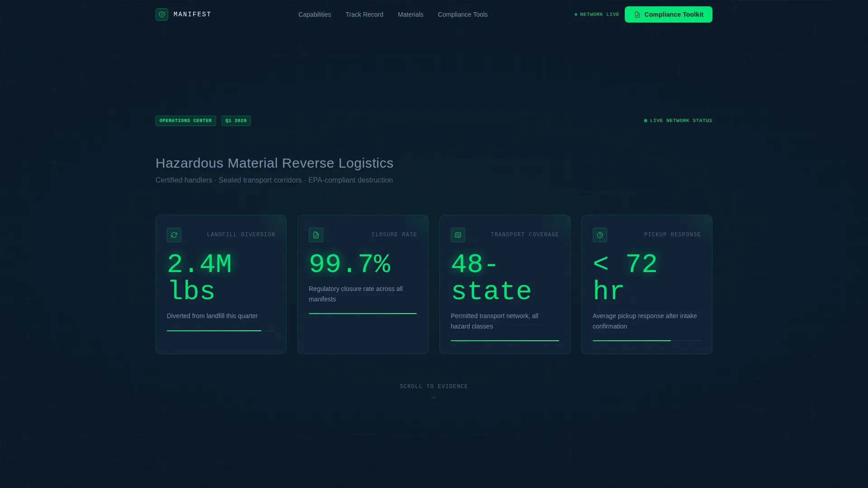Click the Transport Coverage progress bar
This screenshot has height=488, width=868.
[x=505, y=341]
